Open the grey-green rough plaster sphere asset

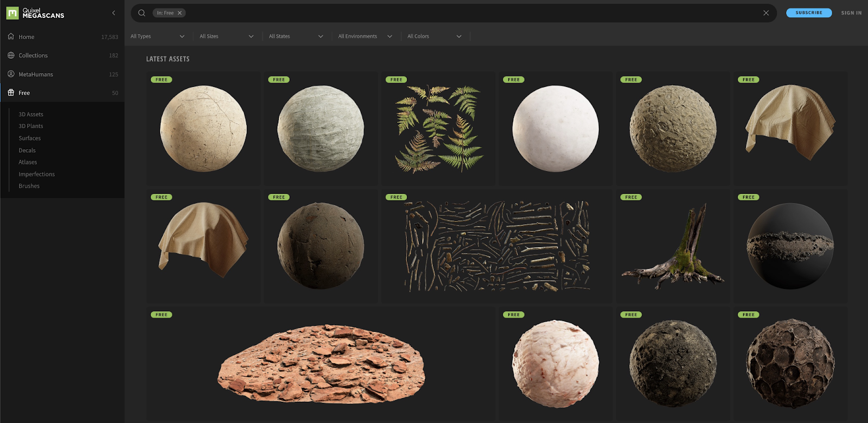[x=321, y=129]
